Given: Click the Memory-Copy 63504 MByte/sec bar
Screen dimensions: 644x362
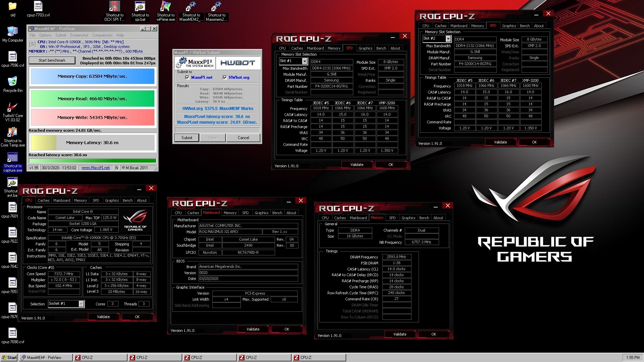Looking at the screenshot, I should pyautogui.click(x=93, y=76).
